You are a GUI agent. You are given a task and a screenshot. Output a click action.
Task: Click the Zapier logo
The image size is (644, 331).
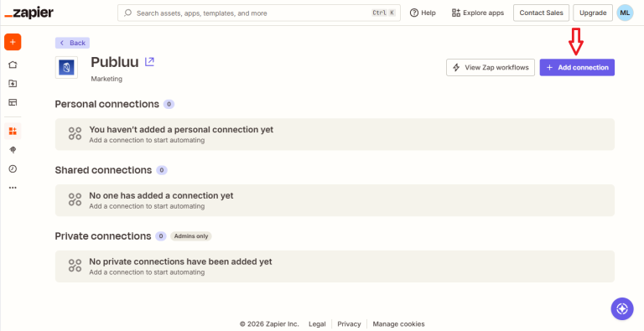[x=29, y=13]
